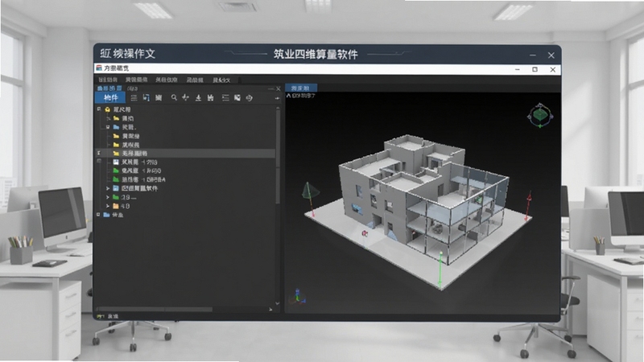Close the outer dark-blue window frame
Screen dimensions: 644x362
pos(551,55)
